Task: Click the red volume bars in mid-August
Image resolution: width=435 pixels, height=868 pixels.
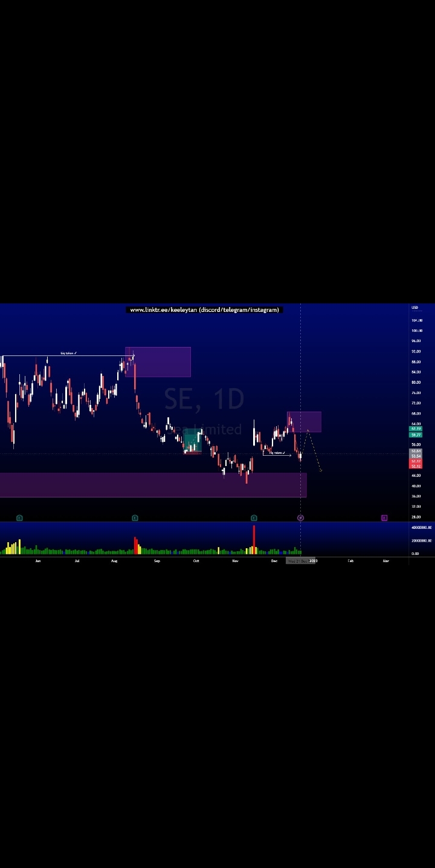Action: [x=135, y=545]
